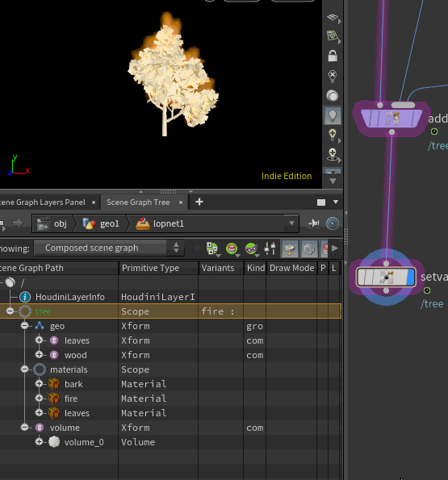Toggle the viewport lock icon
This screenshot has width=448, height=480.
click(333, 56)
